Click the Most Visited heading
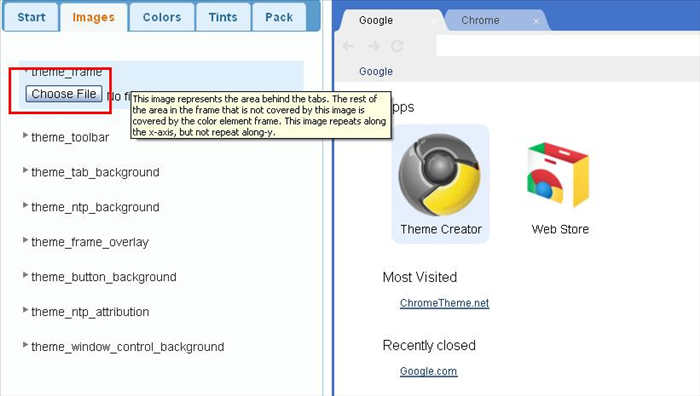The height and width of the screenshot is (396, 700). click(420, 277)
